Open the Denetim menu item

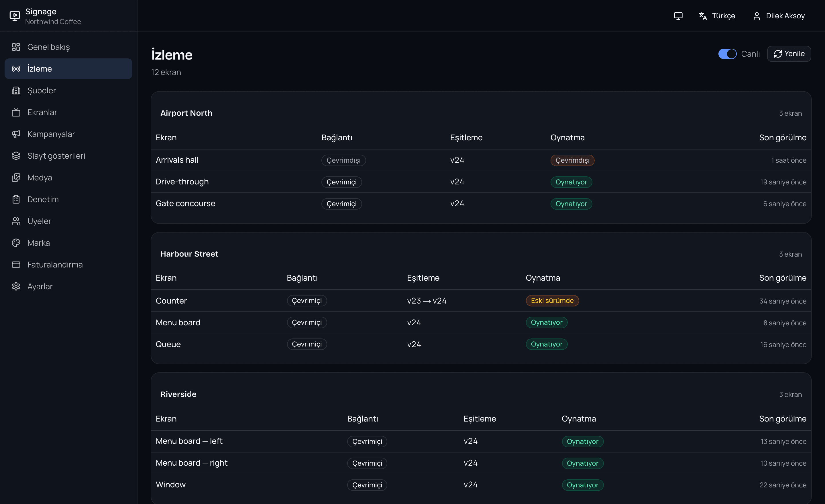click(68, 199)
